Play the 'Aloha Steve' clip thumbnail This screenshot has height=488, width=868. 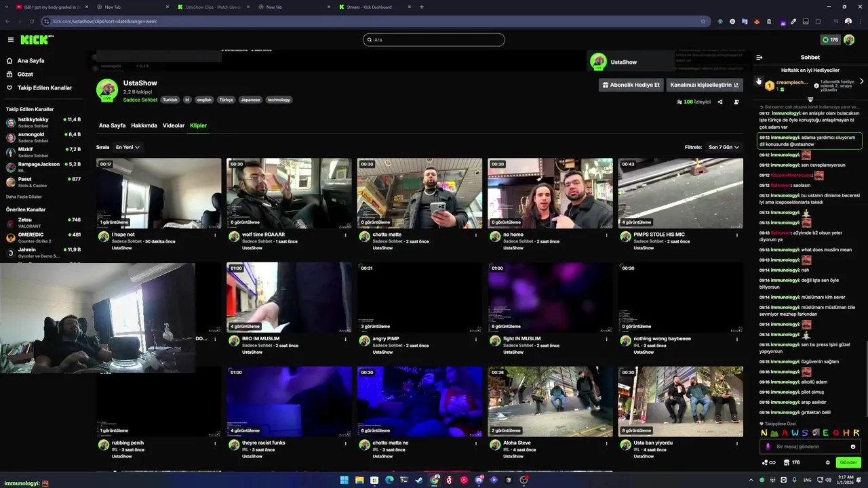coord(550,401)
